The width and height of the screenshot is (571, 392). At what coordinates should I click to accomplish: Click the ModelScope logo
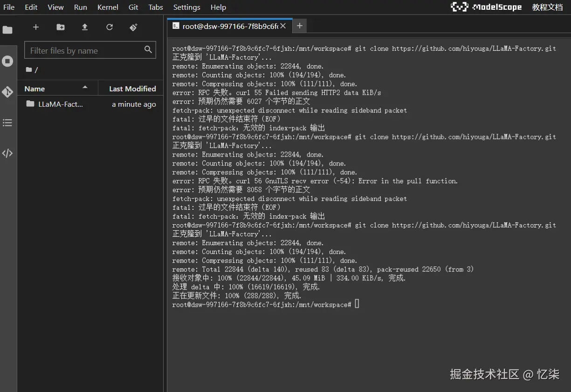click(x=486, y=7)
